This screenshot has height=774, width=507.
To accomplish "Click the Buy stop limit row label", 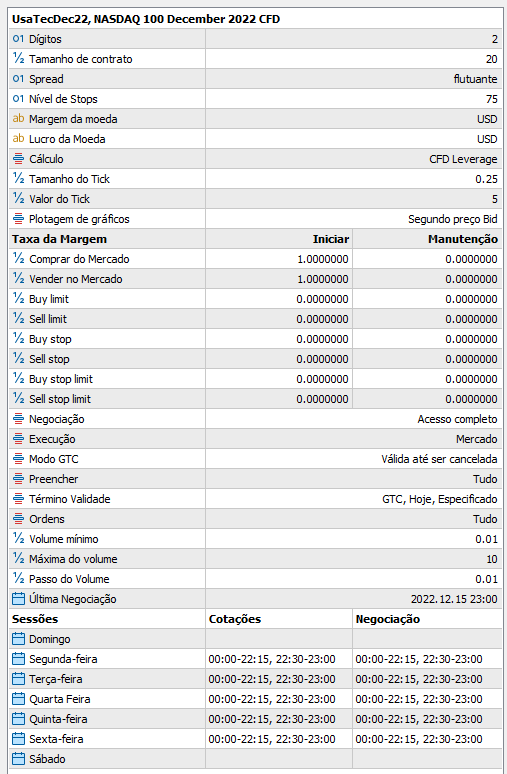I will 61,379.
